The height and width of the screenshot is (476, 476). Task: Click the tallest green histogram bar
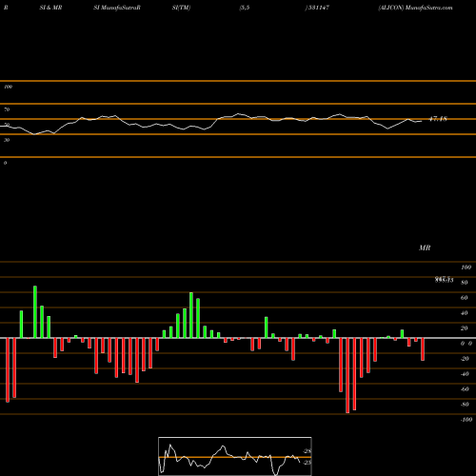point(35,312)
